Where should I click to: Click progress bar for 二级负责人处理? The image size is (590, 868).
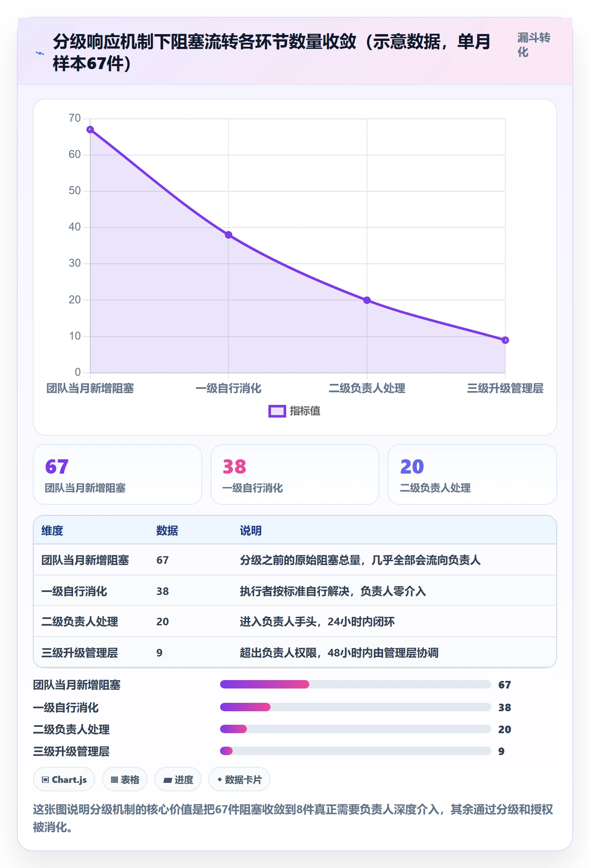(356, 729)
